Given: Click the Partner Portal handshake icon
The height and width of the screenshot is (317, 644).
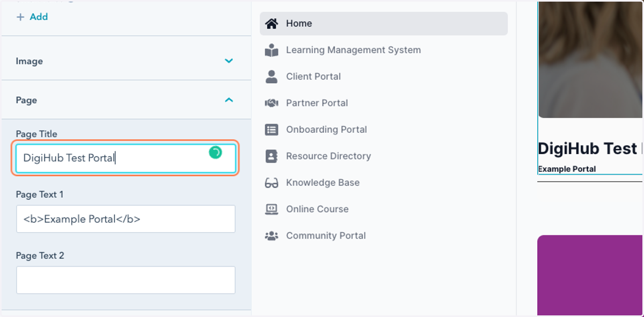Looking at the screenshot, I should pos(272,103).
